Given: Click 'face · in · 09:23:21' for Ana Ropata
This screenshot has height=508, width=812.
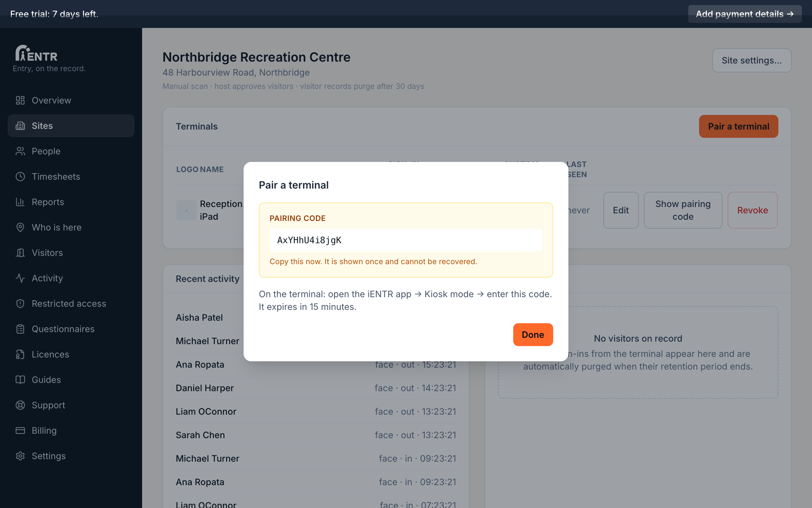Looking at the screenshot, I should pos(417,482).
